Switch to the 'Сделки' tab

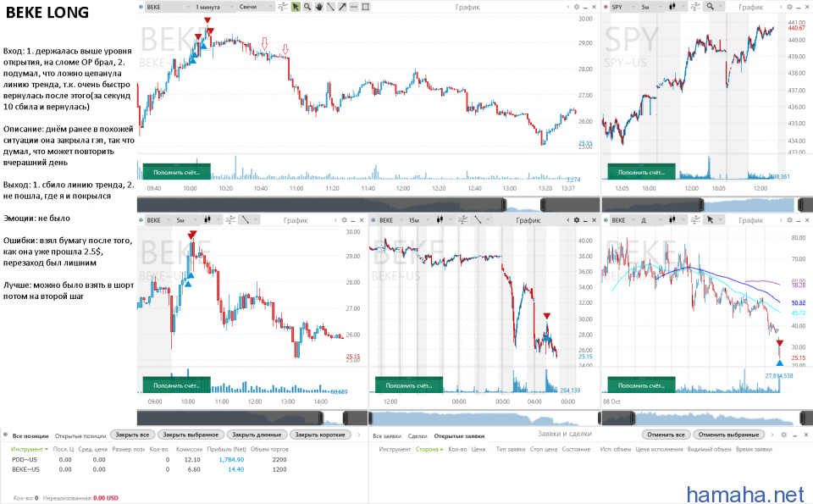coord(418,436)
